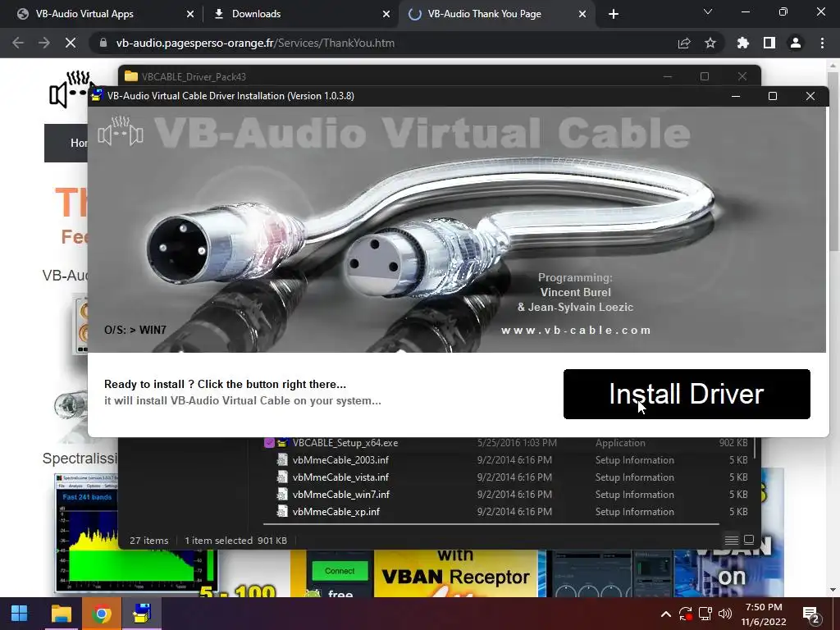Click the Install Driver button
The image size is (840, 630).
[687, 394]
